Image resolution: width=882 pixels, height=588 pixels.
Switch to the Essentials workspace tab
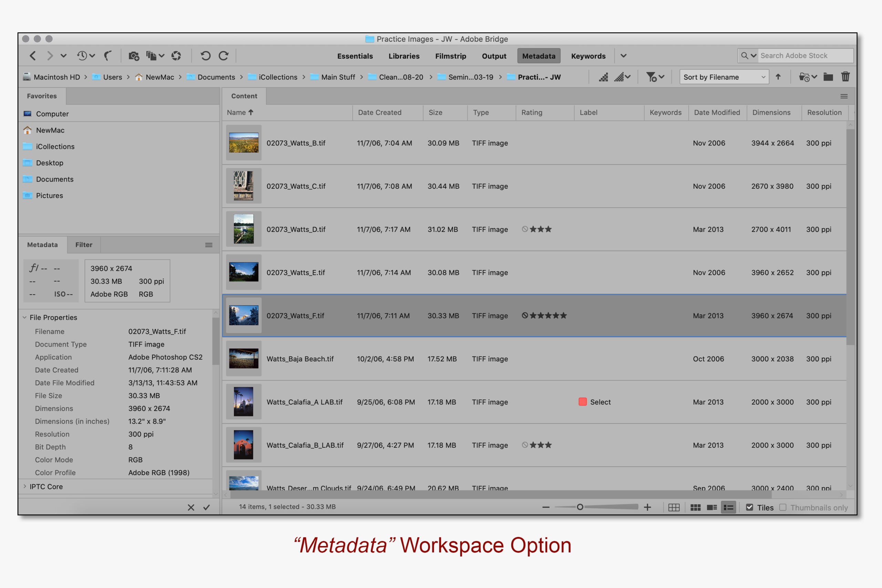click(355, 56)
